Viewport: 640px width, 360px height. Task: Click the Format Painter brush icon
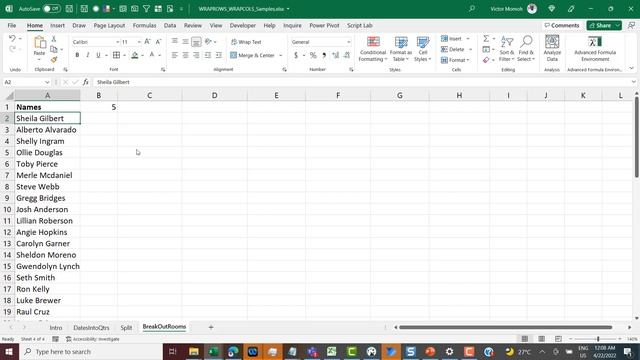pyautogui.click(x=53, y=60)
